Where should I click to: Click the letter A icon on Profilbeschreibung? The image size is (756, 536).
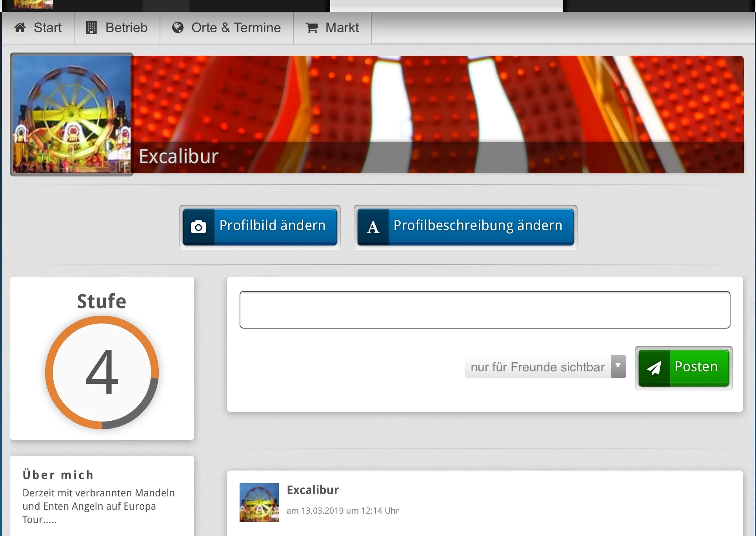tap(373, 227)
